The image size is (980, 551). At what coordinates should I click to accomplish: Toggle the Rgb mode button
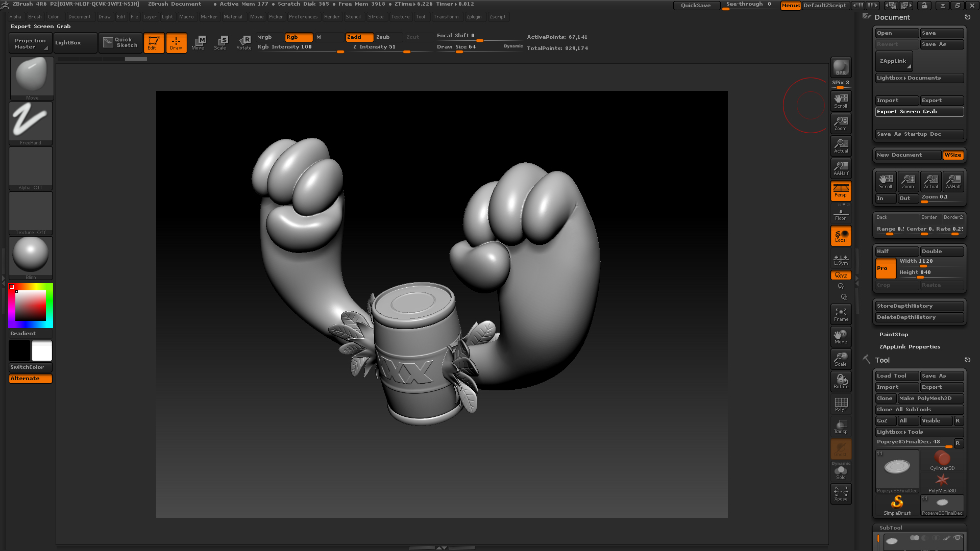[299, 37]
